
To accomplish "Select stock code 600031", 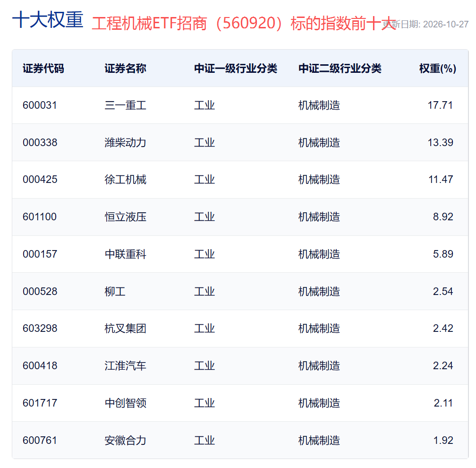I will click(40, 105).
